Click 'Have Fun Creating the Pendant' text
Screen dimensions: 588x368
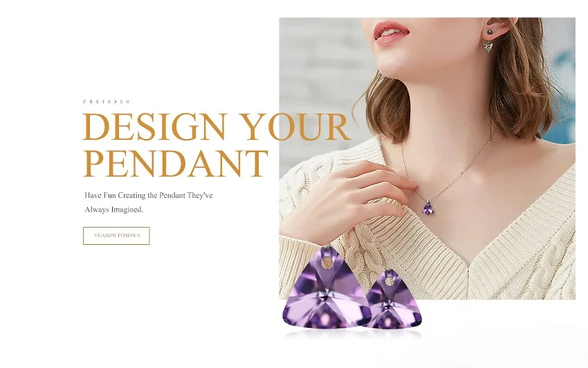pos(135,196)
